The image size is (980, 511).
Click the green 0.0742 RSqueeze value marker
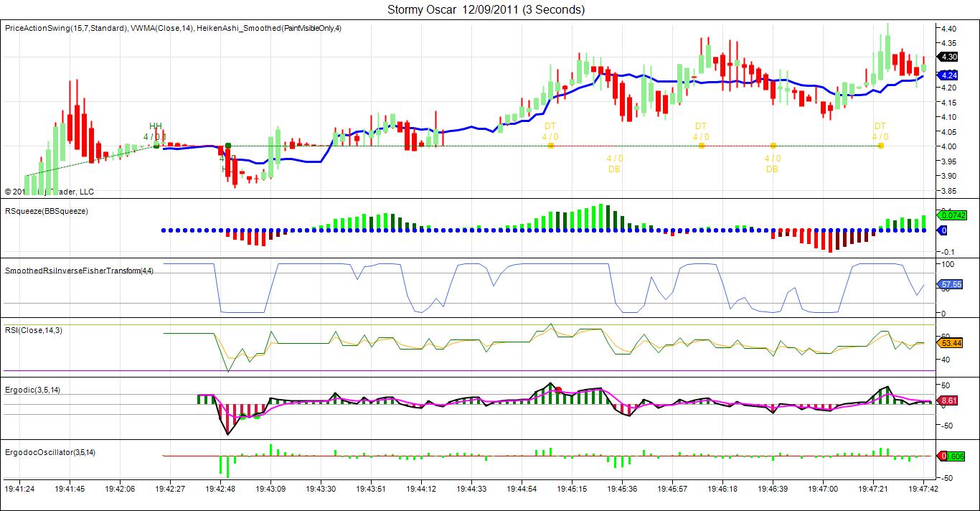953,215
